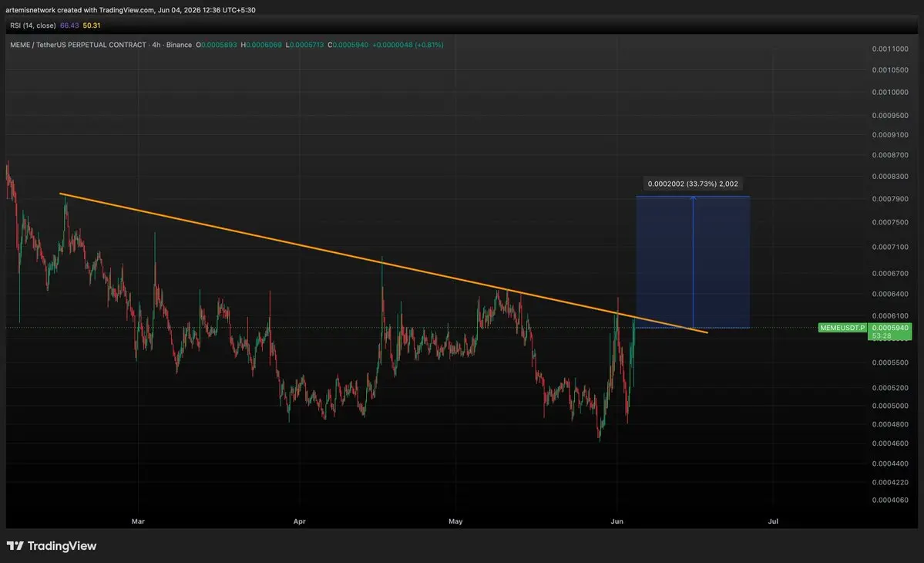Viewport: 924px width, 563px height.
Task: Click the current price tag 0.0005940
Action: pyautogui.click(x=890, y=328)
